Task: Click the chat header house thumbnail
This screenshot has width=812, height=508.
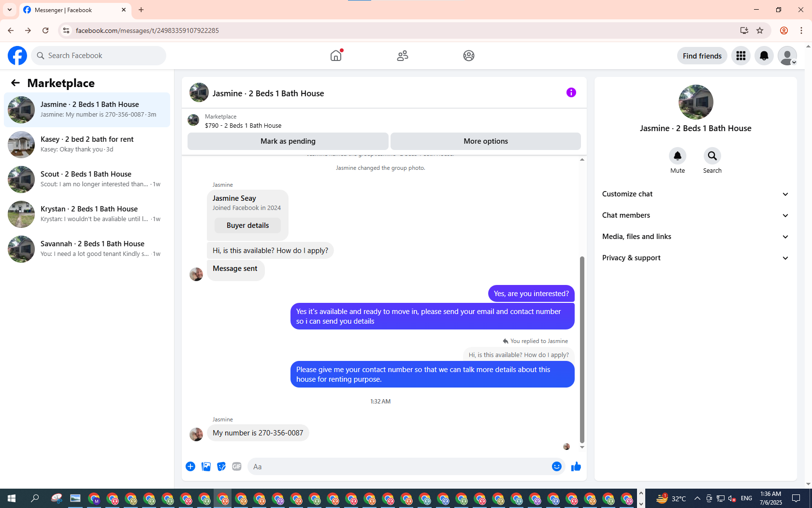Action: [x=199, y=92]
